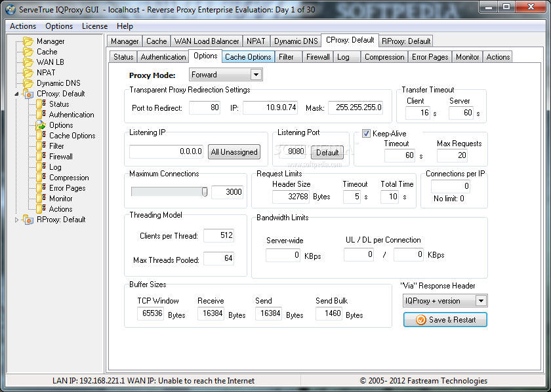Click the Max Threads Pooled field
This screenshot has height=392, width=551.
pyautogui.click(x=218, y=258)
